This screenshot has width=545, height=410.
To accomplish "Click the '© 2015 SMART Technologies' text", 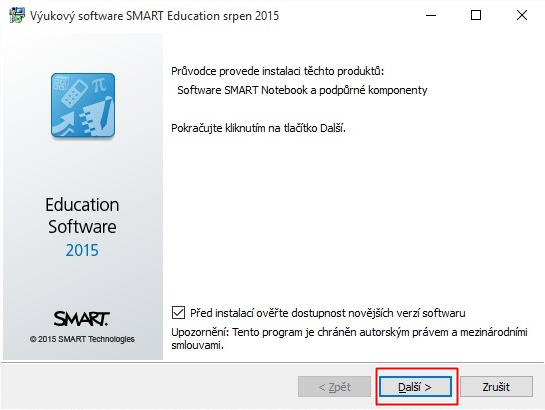I will 82,339.
